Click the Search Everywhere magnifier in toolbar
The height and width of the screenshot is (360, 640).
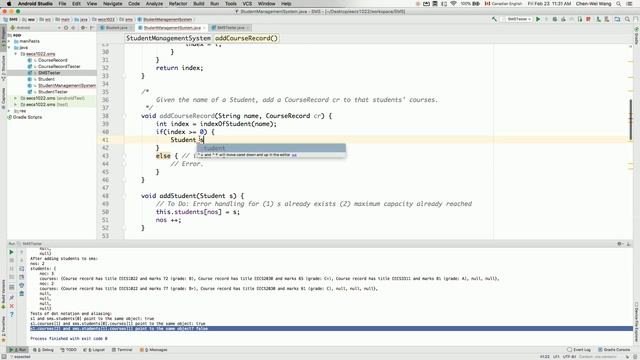click(628, 19)
